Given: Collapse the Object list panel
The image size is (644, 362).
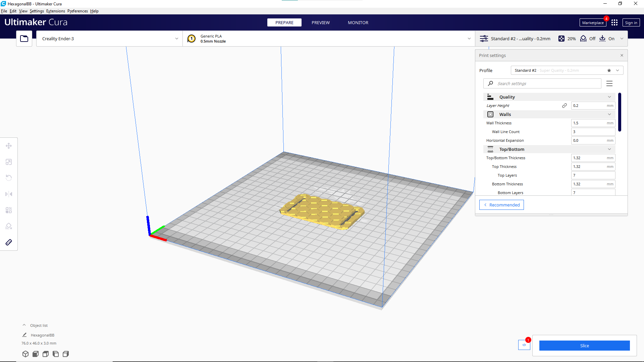Looking at the screenshot, I should pos(24,325).
